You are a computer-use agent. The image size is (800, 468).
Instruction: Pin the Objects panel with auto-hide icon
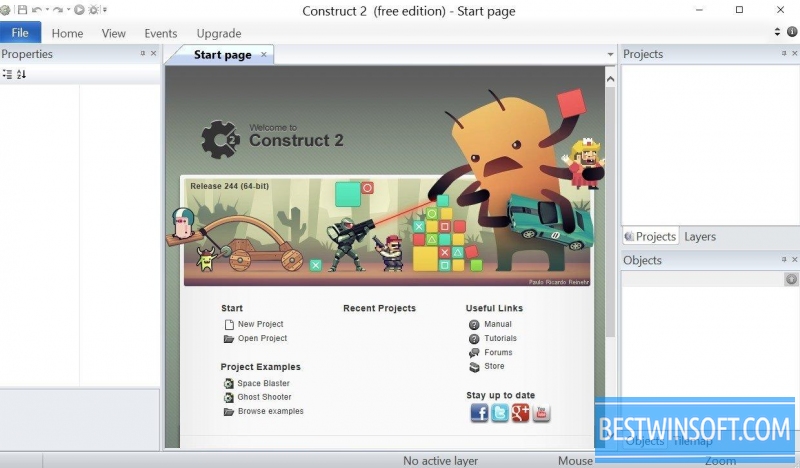pos(784,260)
